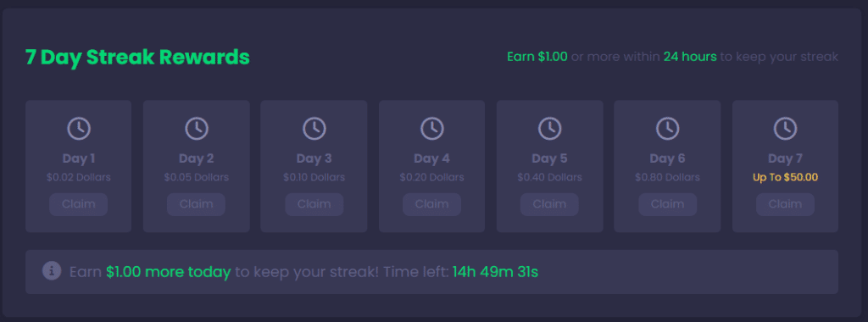The height and width of the screenshot is (322, 868).
Task: Select the Up To $50.00 label
Action: click(785, 178)
